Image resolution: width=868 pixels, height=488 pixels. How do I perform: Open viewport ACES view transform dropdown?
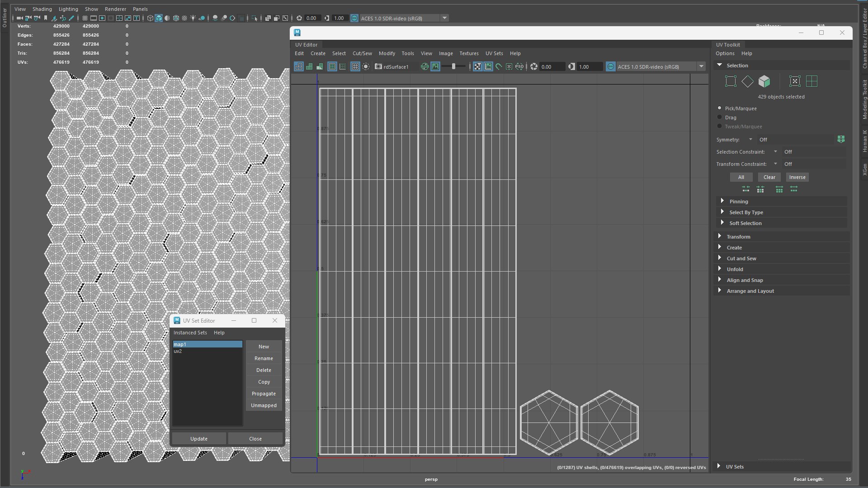tap(444, 18)
